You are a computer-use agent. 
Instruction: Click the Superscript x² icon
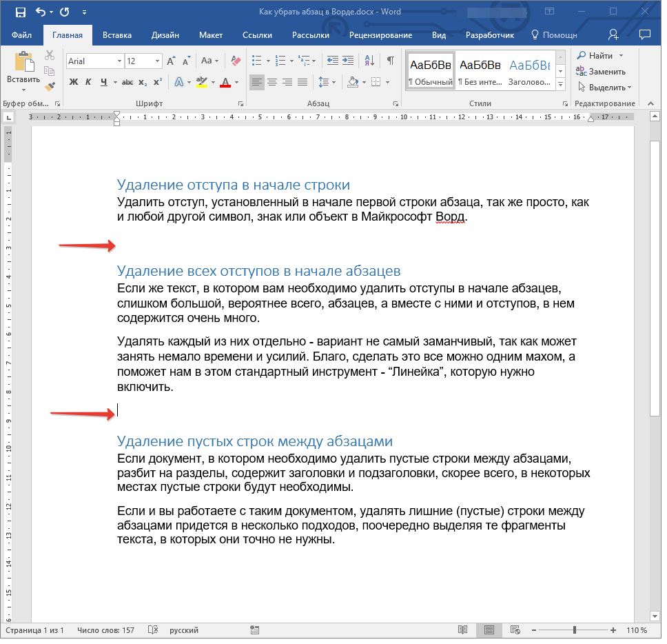[x=158, y=82]
